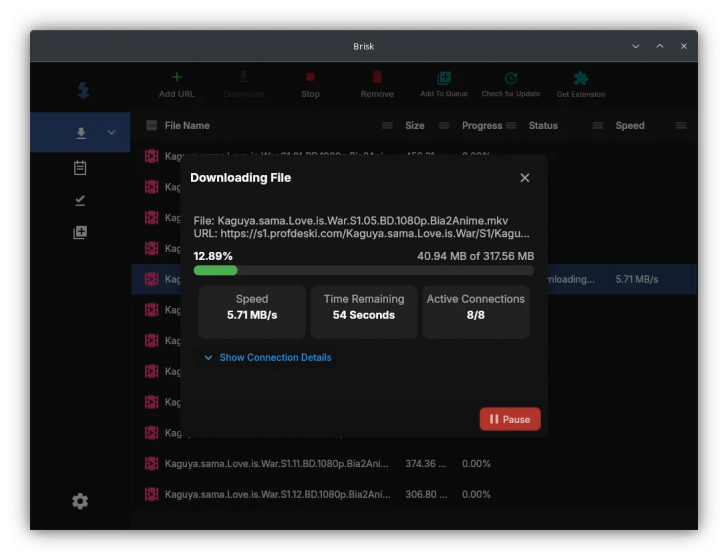Open Get Extension puzzle icon
This screenshot has height=560, width=728.
click(581, 78)
